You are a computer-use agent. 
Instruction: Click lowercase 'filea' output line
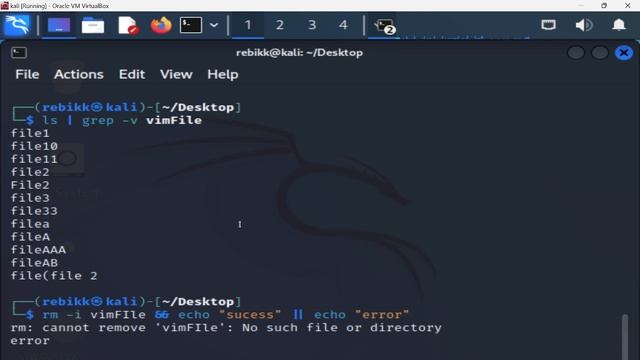click(x=30, y=224)
